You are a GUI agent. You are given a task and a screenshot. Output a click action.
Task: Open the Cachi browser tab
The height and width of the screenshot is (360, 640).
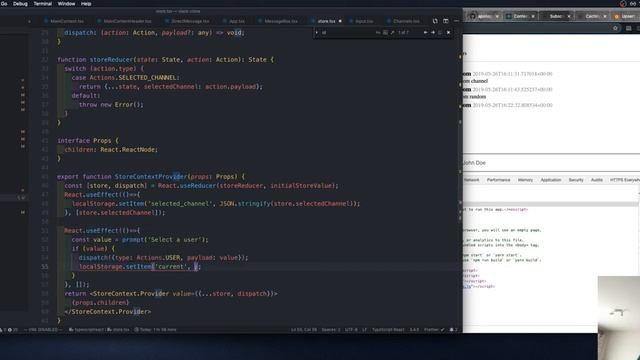tap(592, 16)
